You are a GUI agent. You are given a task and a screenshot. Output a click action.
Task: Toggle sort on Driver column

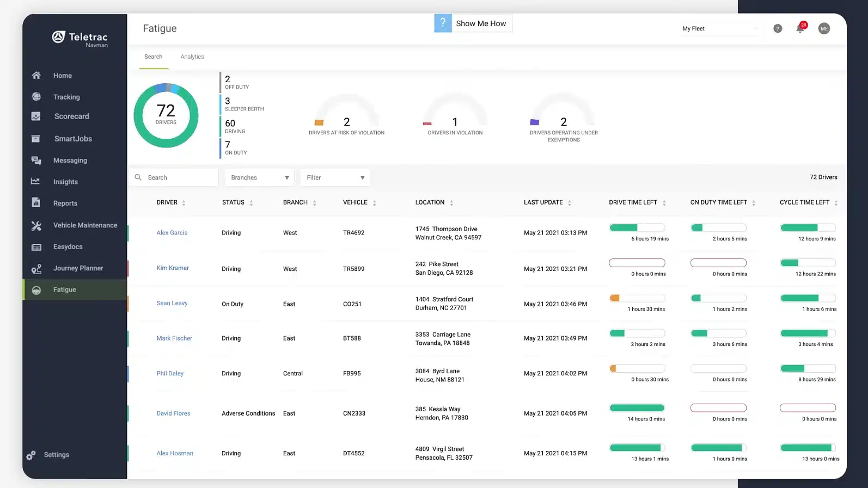point(184,203)
